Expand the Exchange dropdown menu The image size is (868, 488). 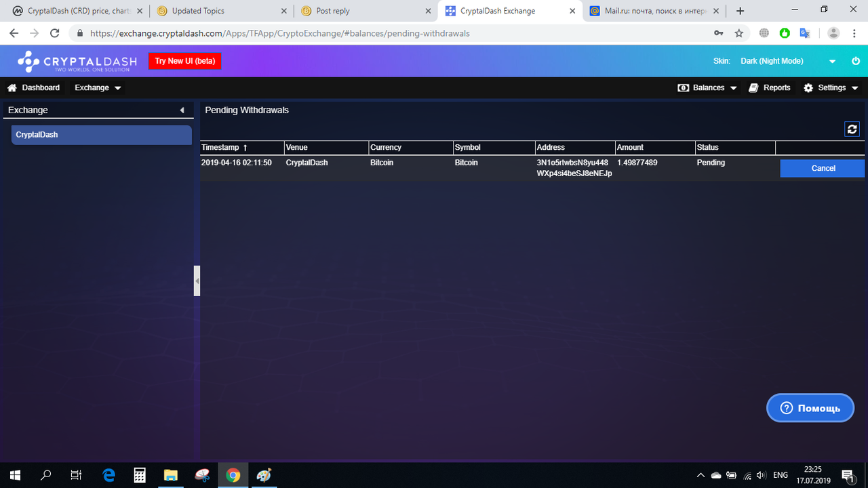point(98,87)
